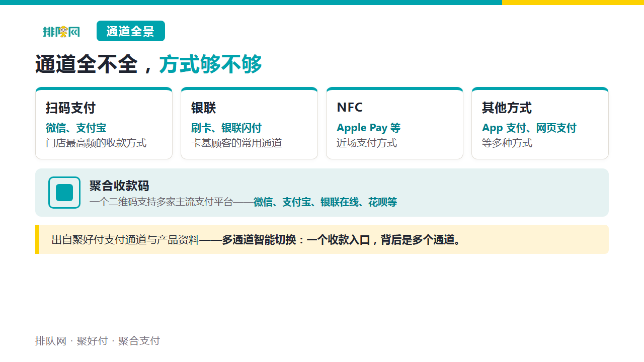Select the 其他方式 card title
644x362 pixels.
(x=507, y=108)
